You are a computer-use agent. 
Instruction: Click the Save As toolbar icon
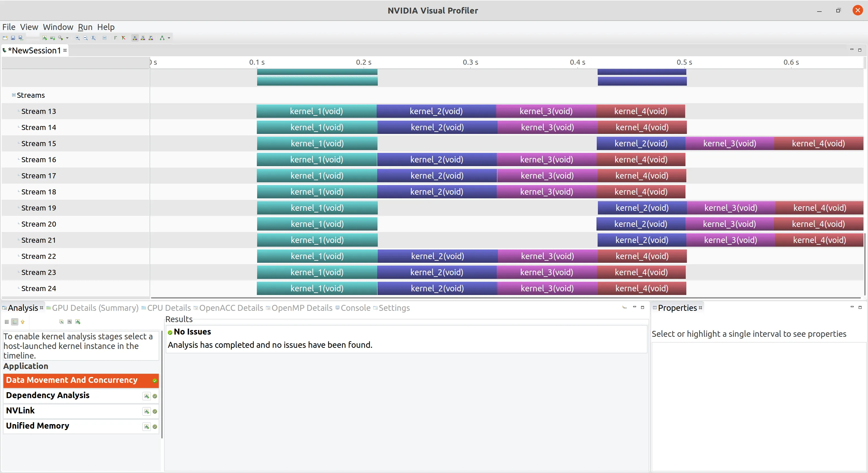(x=21, y=38)
